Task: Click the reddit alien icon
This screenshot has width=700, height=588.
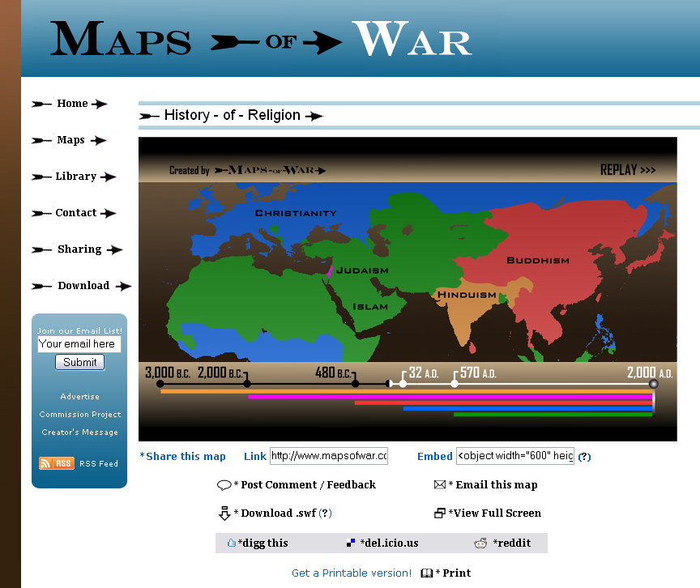Action: pyautogui.click(x=481, y=543)
